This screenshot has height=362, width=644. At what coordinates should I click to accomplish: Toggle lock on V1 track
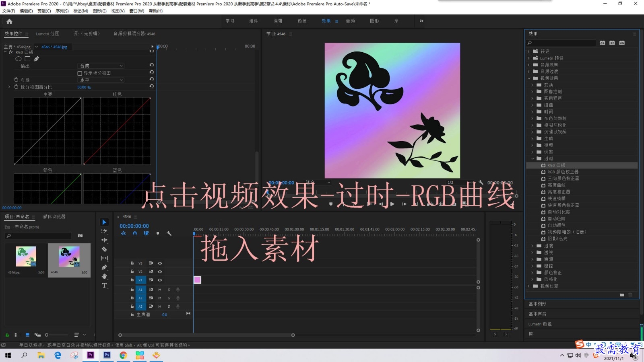[x=132, y=280]
